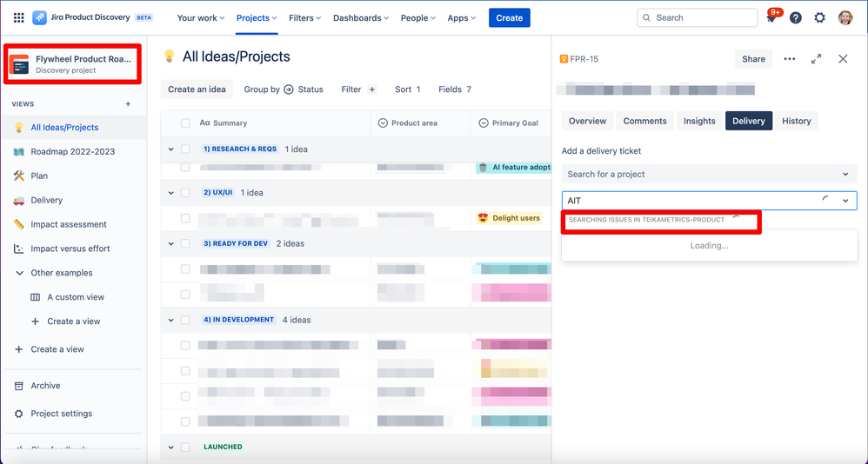Image resolution: width=868 pixels, height=464 pixels.
Task: Check the idea row with AI feature adoption goal
Action: coord(185,167)
